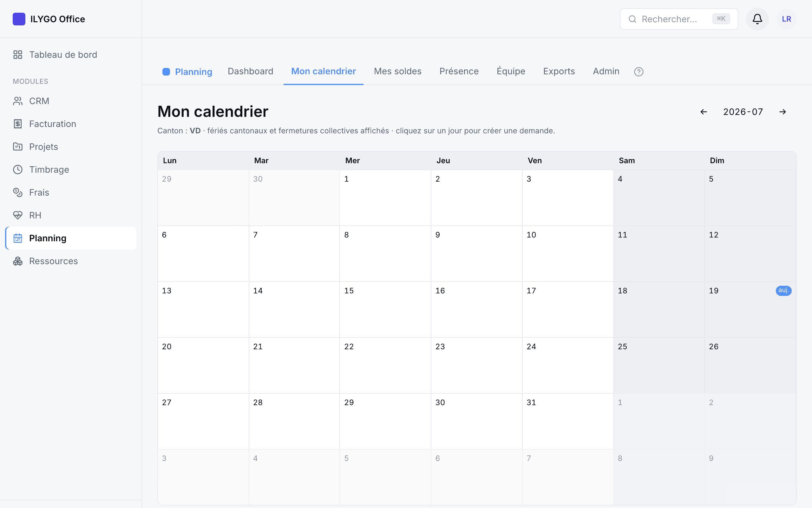Image resolution: width=812 pixels, height=508 pixels.
Task: Open the CRM module
Action: pyautogui.click(x=71, y=101)
